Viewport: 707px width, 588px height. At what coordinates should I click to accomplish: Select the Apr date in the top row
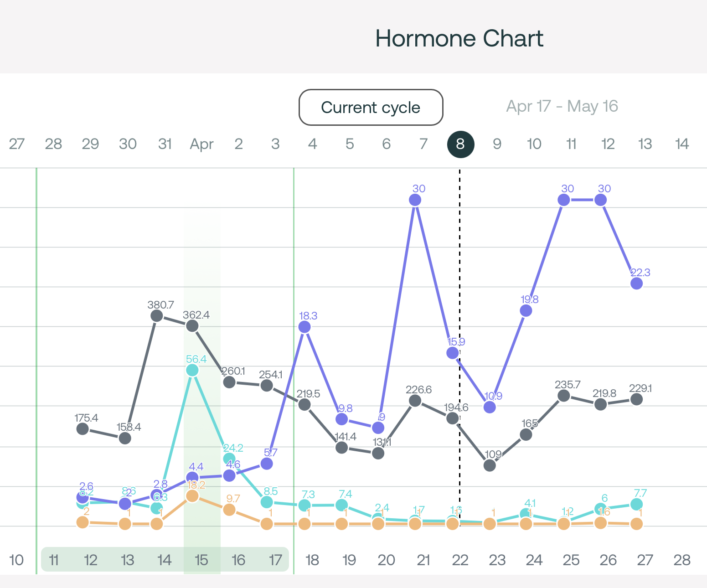201,144
